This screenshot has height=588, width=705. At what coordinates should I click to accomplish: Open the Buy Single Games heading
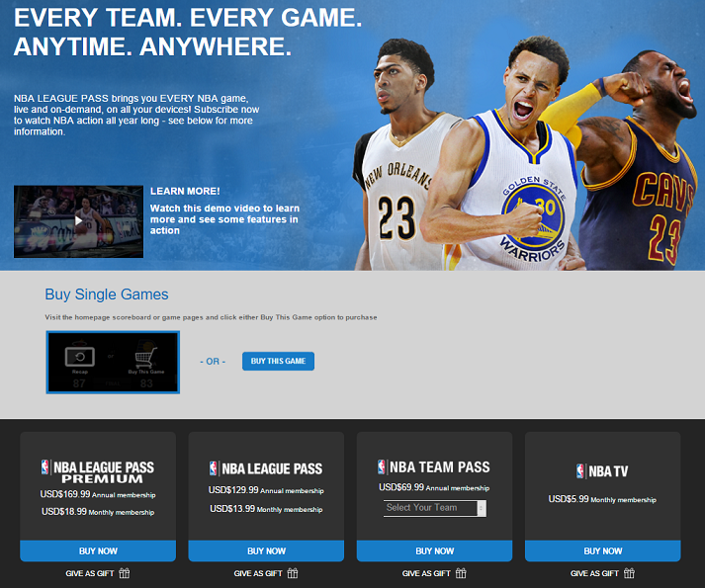point(107,294)
